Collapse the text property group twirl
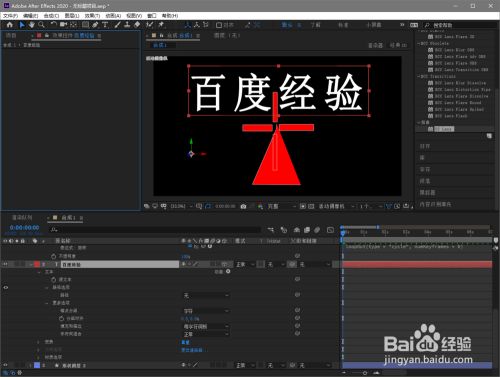Image resolution: width=500 pixels, height=377 pixels. point(39,272)
